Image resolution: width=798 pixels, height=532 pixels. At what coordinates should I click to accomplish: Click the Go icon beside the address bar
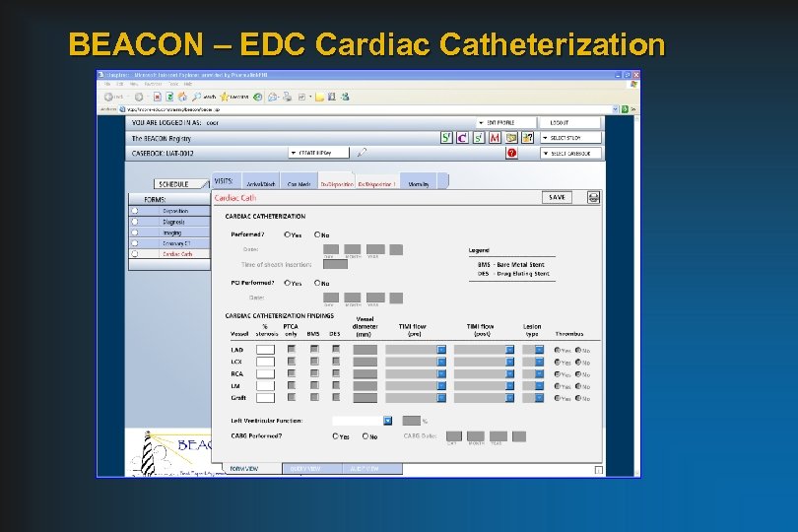coord(625,109)
